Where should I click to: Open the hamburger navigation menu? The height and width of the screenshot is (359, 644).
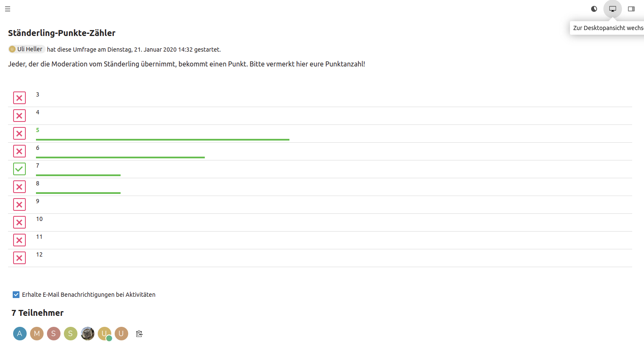pyautogui.click(x=8, y=9)
